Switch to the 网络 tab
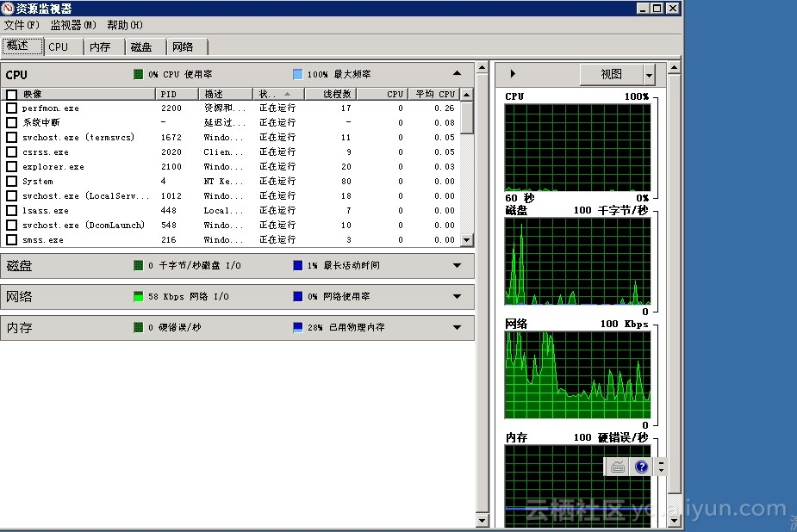Screen dimensions: 797x532 tap(187, 47)
